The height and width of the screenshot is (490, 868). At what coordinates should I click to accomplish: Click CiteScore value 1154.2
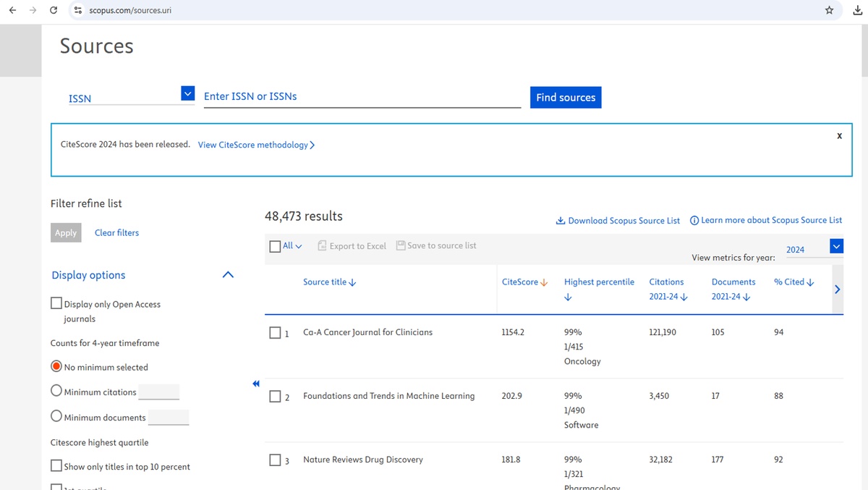(x=513, y=332)
